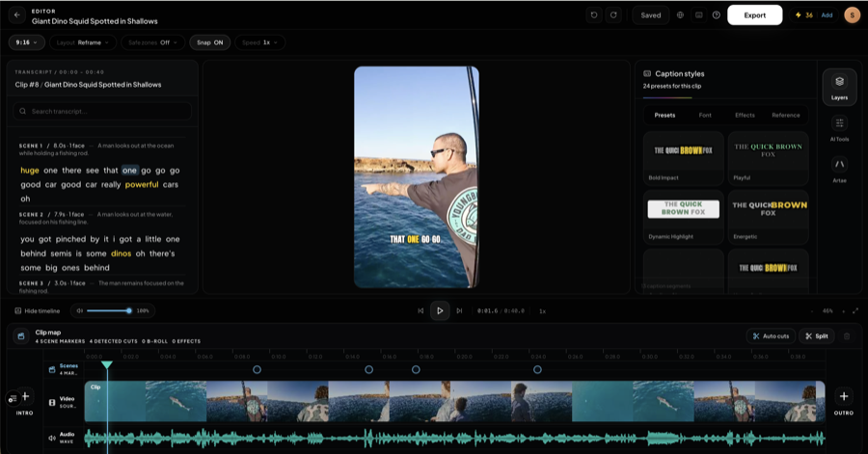The image size is (868, 454).
Task: Expand the timeline to fullscreen
Action: point(855,310)
